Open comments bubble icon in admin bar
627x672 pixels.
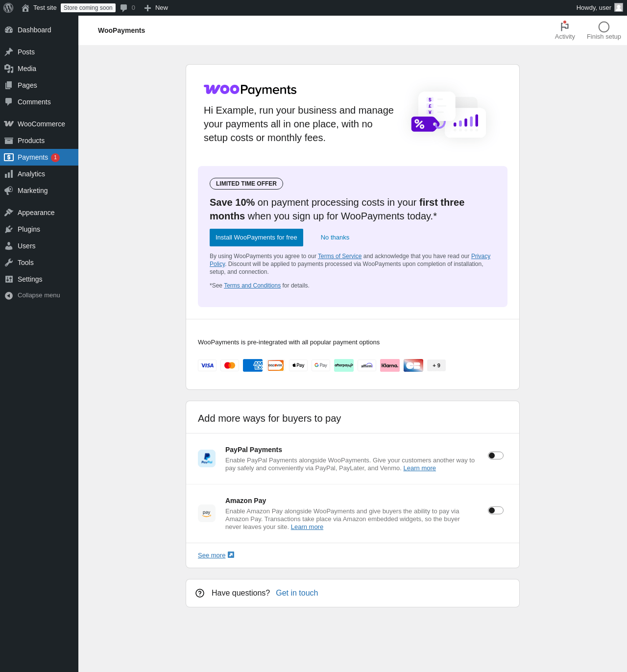(x=124, y=8)
